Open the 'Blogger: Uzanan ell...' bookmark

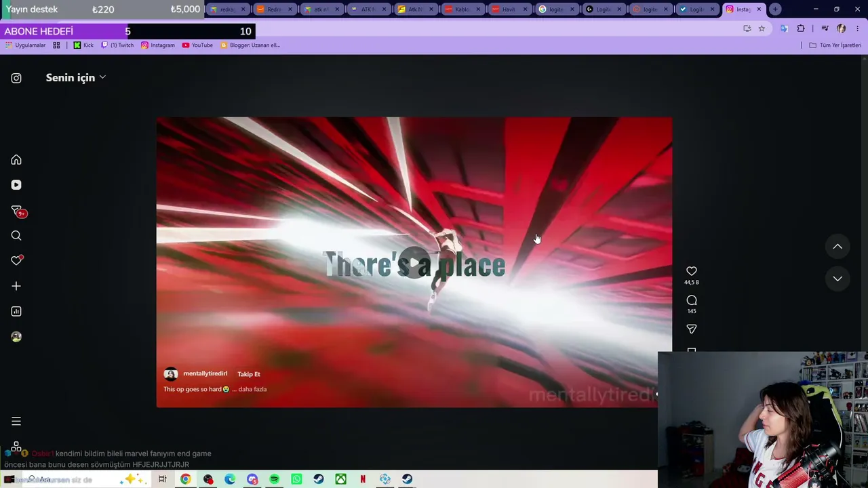coord(250,45)
